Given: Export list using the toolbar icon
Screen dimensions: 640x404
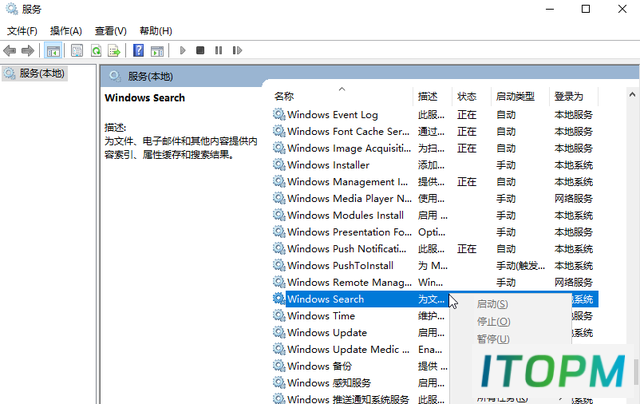Looking at the screenshot, I should pos(114,51).
